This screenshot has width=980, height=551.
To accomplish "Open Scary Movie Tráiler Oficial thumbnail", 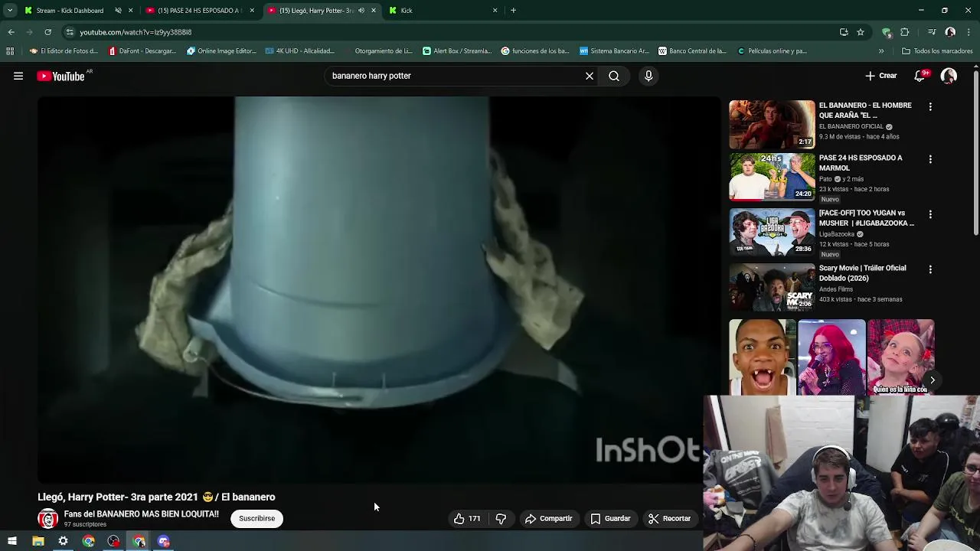I will [x=772, y=287].
